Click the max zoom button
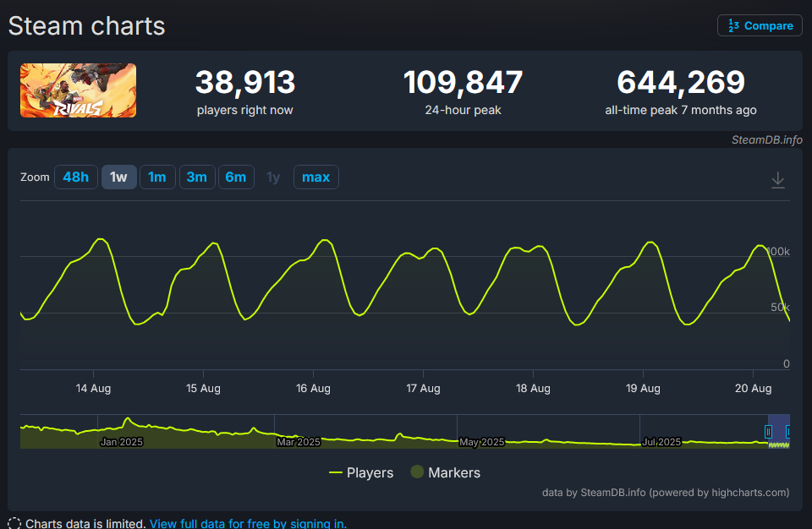Viewport: 812px width, 529px height. pos(315,177)
